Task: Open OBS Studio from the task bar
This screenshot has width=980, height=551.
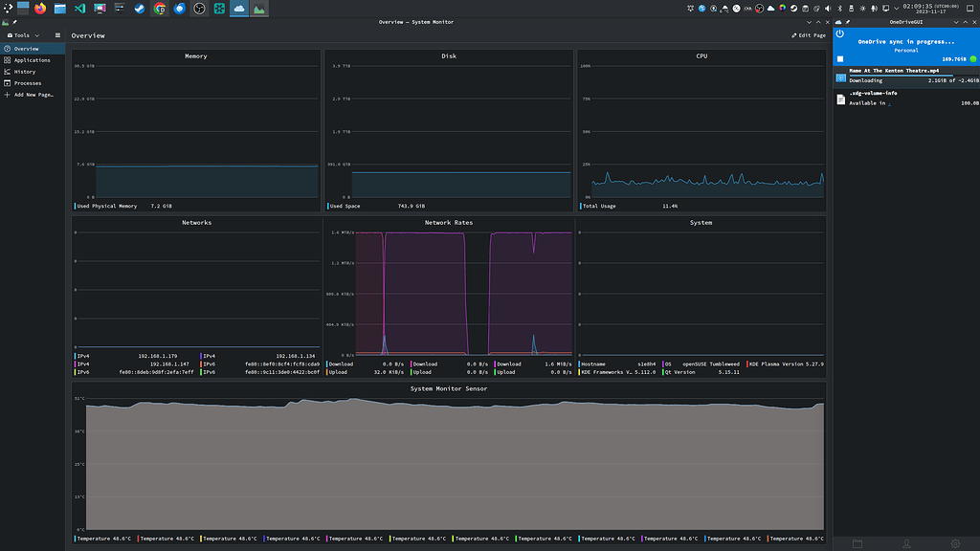Action: click(x=199, y=9)
